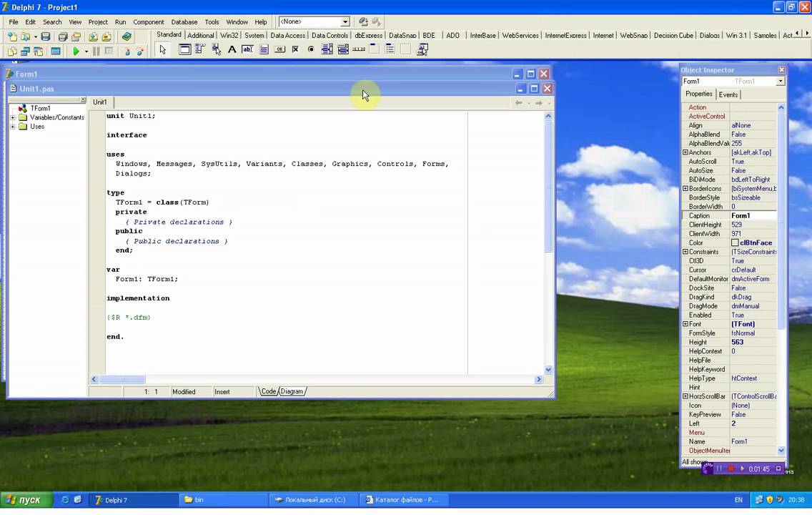Click EN language indicator in tray
This screenshot has width=812, height=515.
(738, 500)
